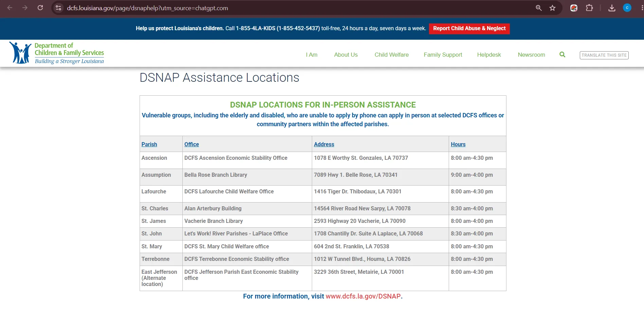Click the Translate This Site button
Image resolution: width=644 pixels, height=325 pixels.
point(604,55)
